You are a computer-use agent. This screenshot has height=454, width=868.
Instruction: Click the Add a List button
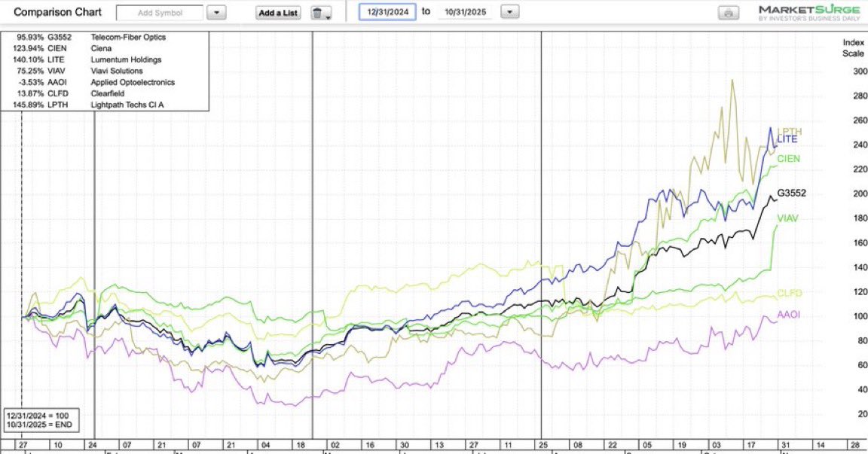click(278, 13)
